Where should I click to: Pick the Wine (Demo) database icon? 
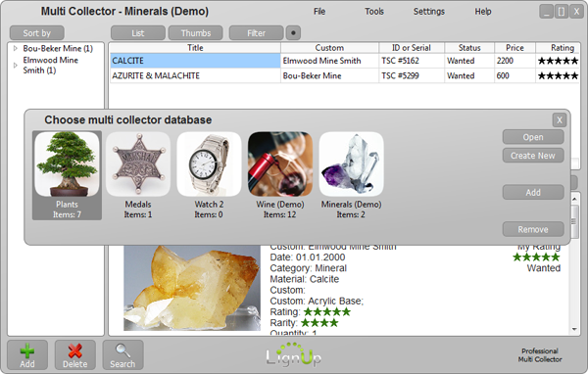(x=280, y=164)
